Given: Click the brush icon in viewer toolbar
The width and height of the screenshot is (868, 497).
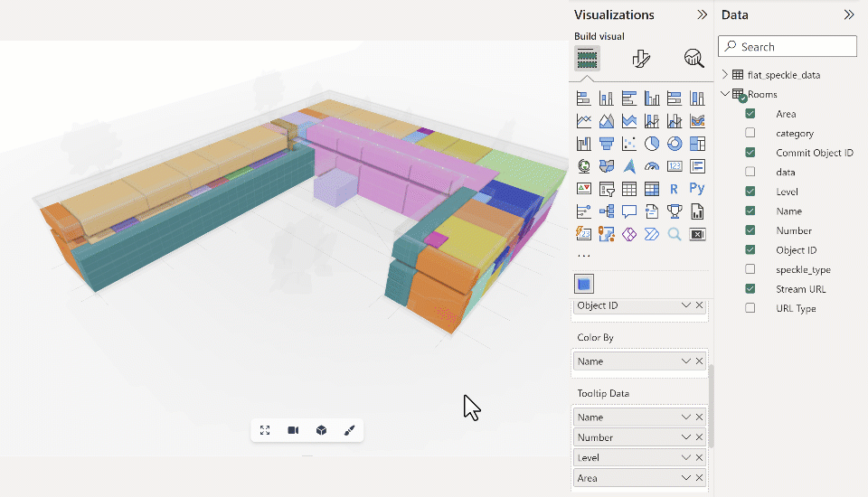Looking at the screenshot, I should tap(349, 430).
